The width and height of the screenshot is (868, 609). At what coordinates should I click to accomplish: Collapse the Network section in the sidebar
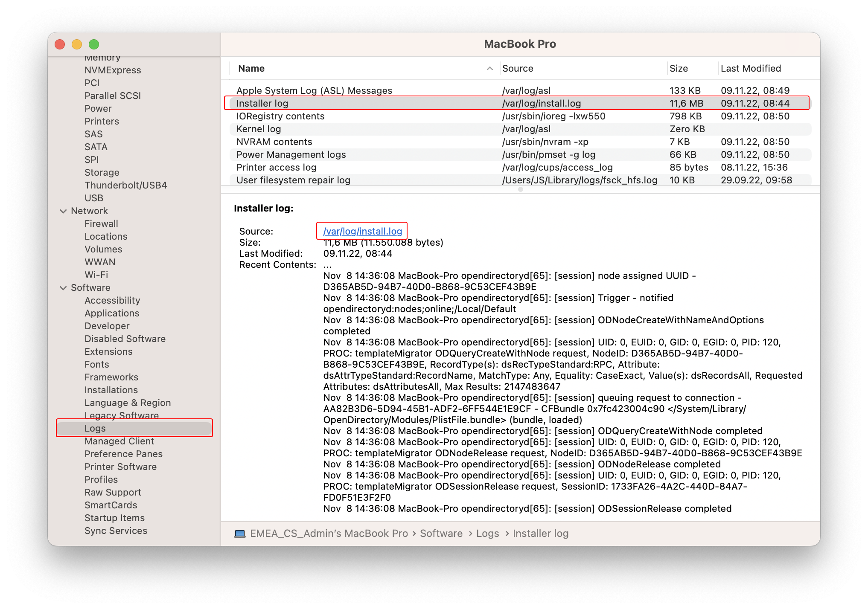coord(63,211)
